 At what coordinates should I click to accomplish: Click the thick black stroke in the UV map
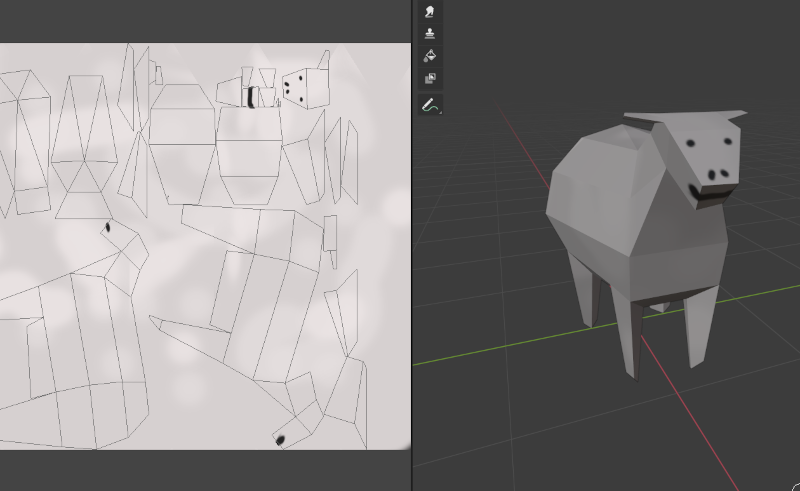(250, 97)
